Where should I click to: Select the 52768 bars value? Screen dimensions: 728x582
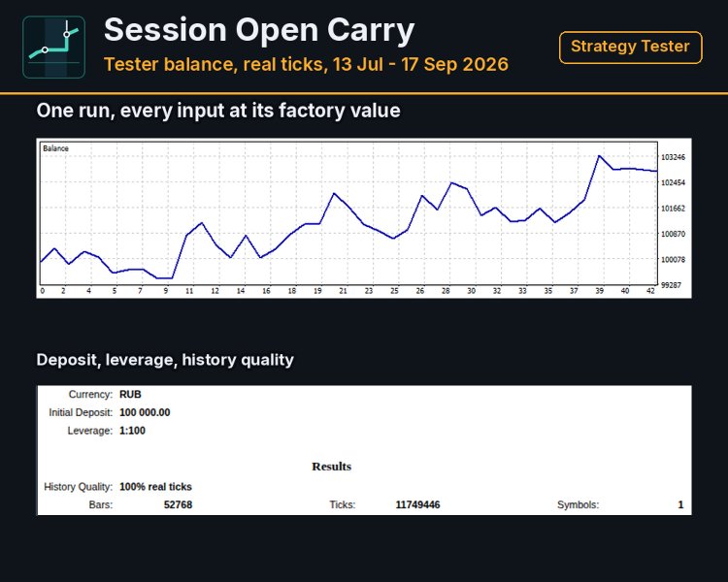pos(178,505)
